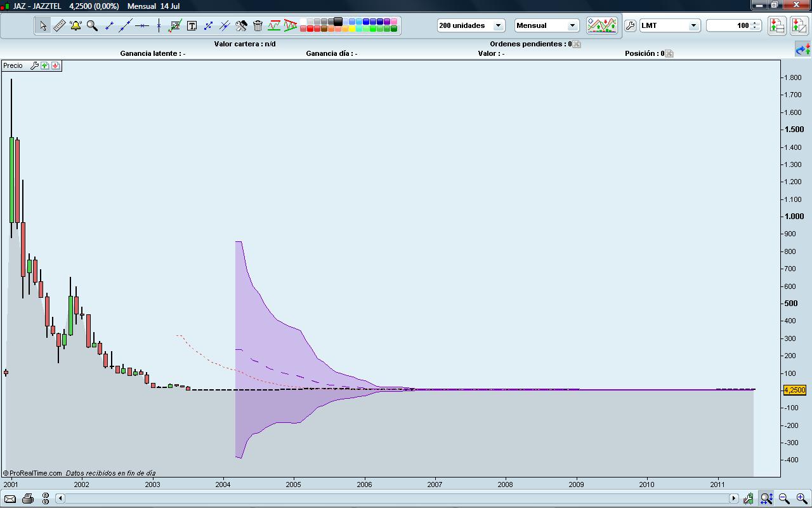Select the ruler measurement tool
This screenshot has width=812, height=508.
pos(59,25)
